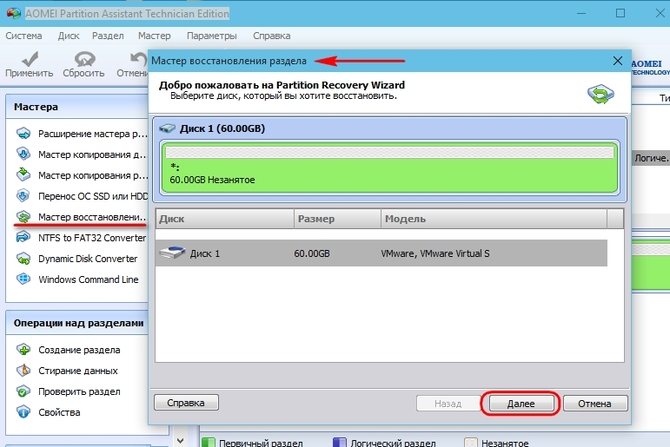The image size is (670, 447).
Task: Click the Свойства operation
Action: point(59,412)
